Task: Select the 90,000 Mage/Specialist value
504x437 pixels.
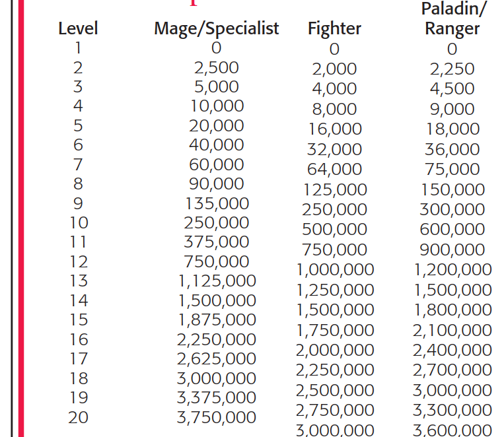Action: (x=216, y=184)
